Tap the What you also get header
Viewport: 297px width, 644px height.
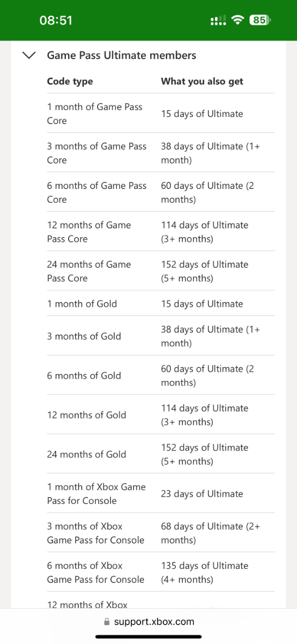click(x=202, y=81)
